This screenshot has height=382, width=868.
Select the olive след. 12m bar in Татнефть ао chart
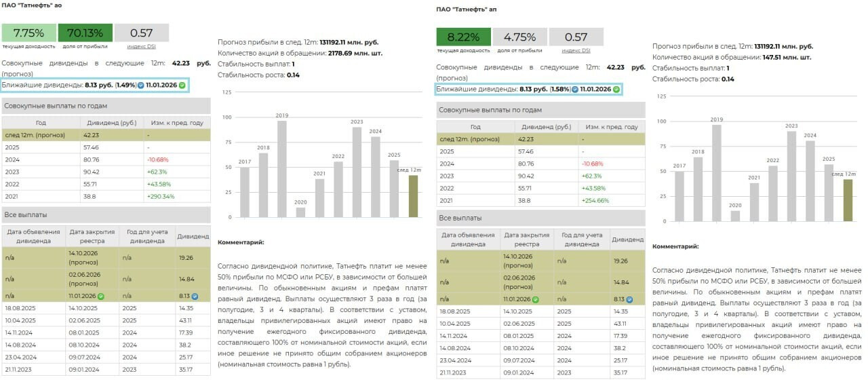pos(414,196)
